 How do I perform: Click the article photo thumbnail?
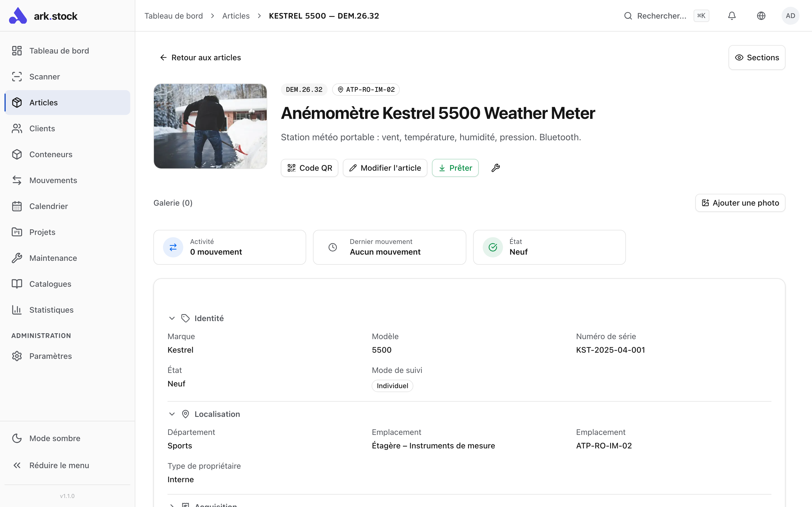click(x=210, y=126)
